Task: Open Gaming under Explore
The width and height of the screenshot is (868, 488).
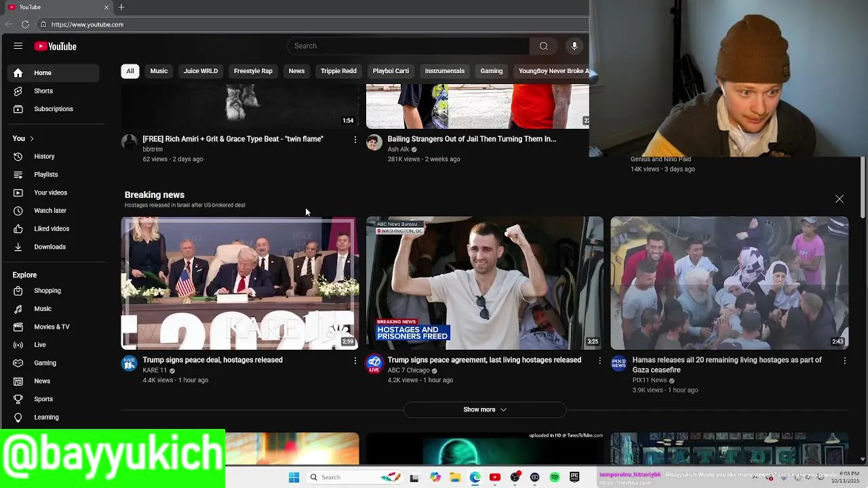Action: (55, 363)
